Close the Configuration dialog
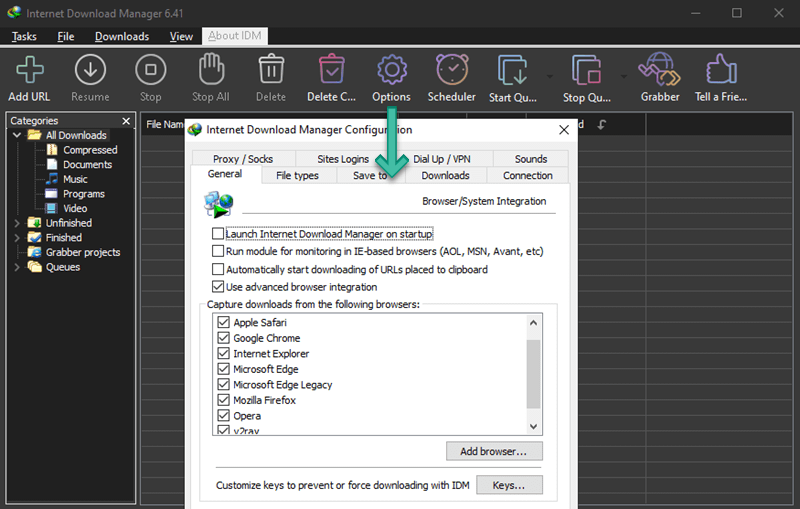 [x=564, y=130]
